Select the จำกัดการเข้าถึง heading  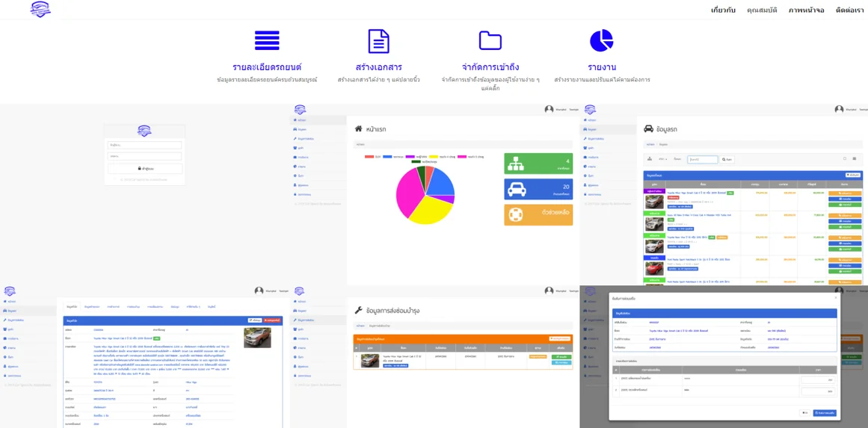click(x=490, y=67)
